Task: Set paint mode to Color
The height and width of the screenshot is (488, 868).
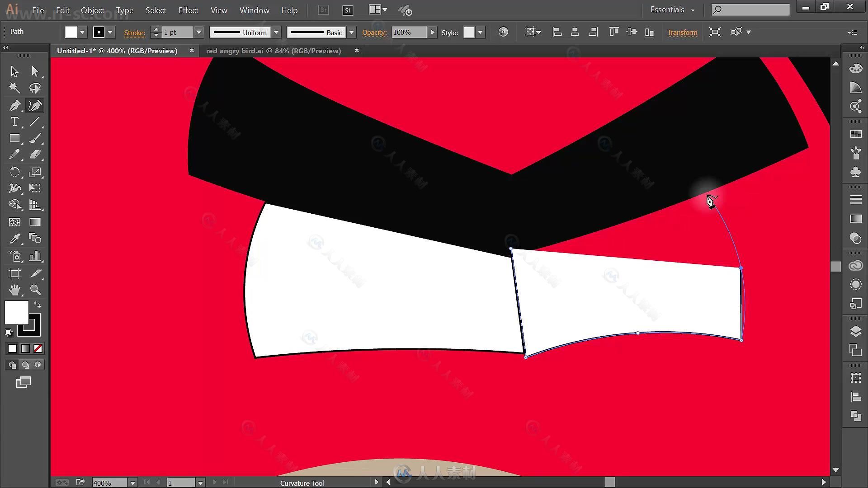Action: (x=12, y=348)
